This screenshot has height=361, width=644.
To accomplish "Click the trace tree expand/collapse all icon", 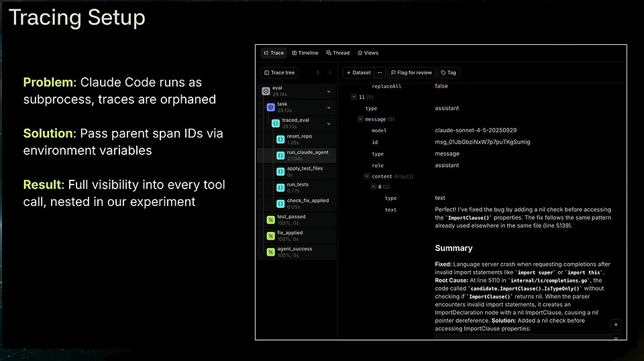I will [317, 72].
